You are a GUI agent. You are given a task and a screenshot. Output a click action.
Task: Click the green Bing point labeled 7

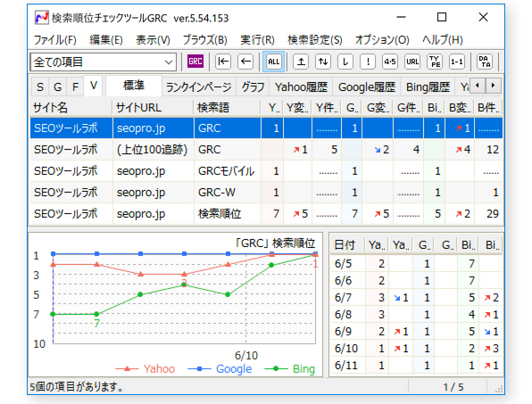coord(96,314)
